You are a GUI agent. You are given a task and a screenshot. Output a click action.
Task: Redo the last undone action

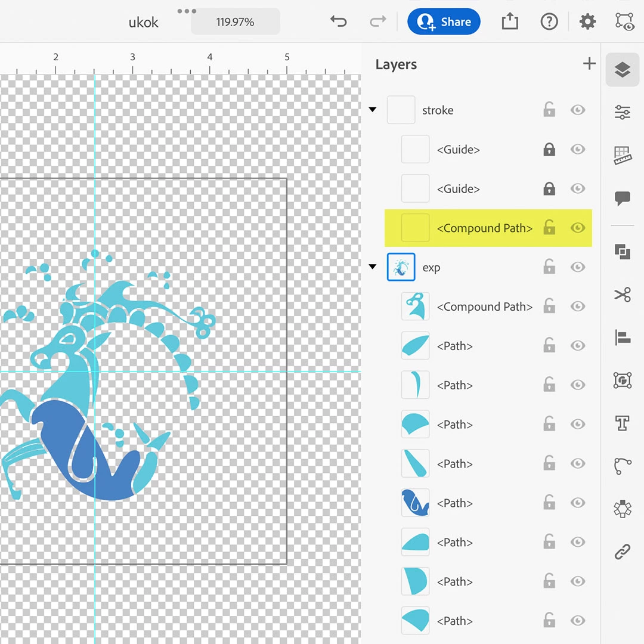(377, 21)
